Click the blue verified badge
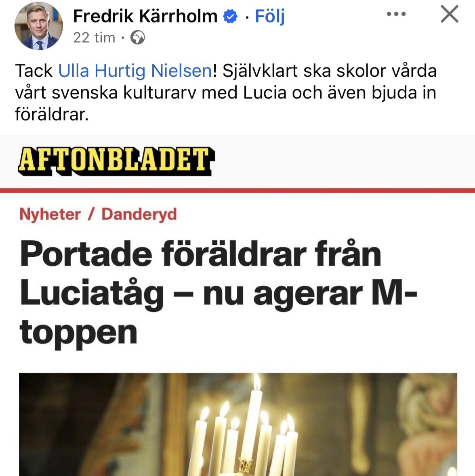The image size is (475, 476). pos(230,17)
